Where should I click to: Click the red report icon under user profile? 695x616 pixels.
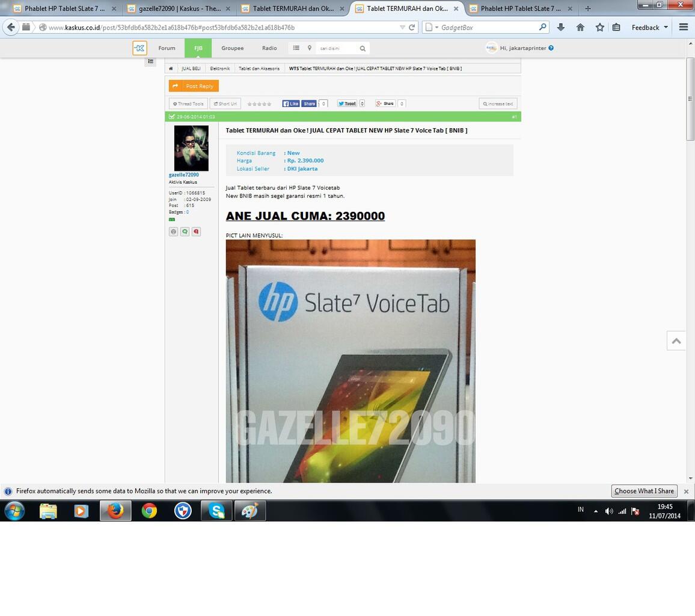point(196,232)
